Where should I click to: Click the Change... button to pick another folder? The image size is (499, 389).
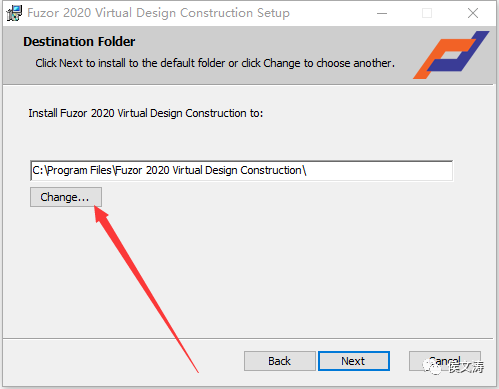pos(66,197)
